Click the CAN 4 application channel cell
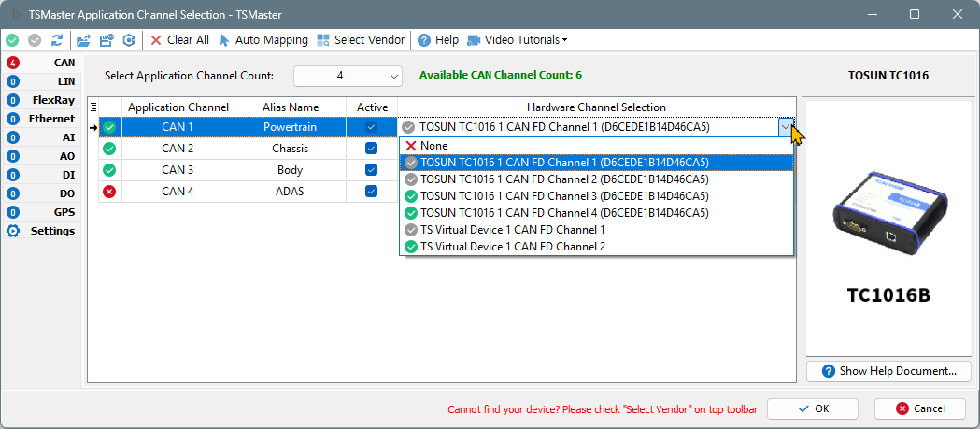980x429 pixels. pos(178,192)
